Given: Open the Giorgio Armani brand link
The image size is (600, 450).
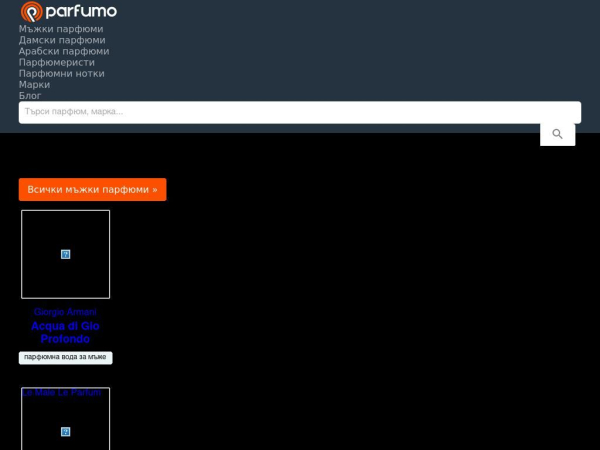Looking at the screenshot, I should pyautogui.click(x=65, y=312).
